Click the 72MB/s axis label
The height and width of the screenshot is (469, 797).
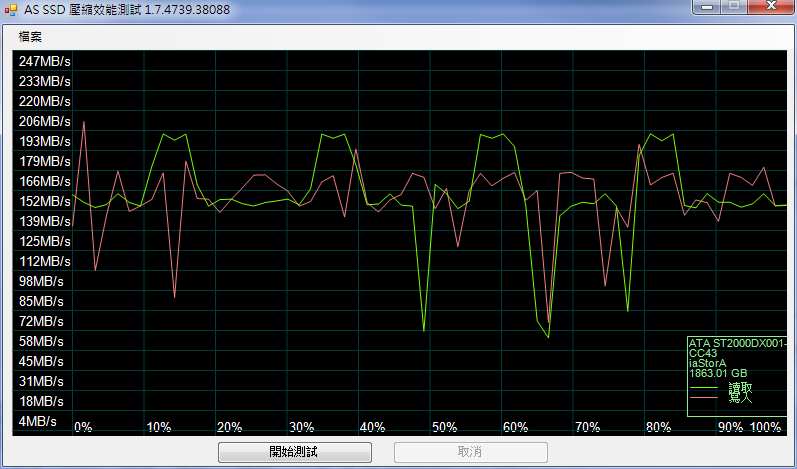41,322
